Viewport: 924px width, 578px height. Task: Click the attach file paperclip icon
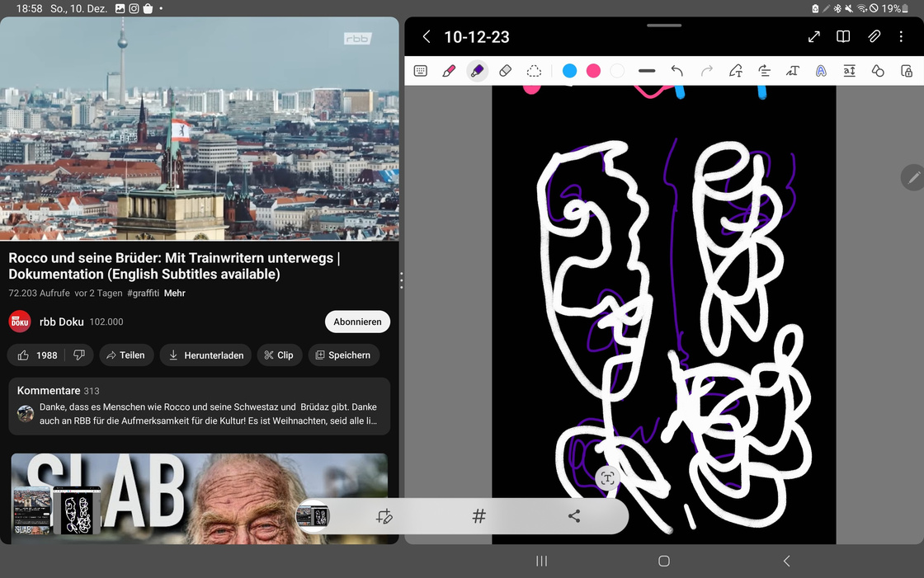[874, 36]
